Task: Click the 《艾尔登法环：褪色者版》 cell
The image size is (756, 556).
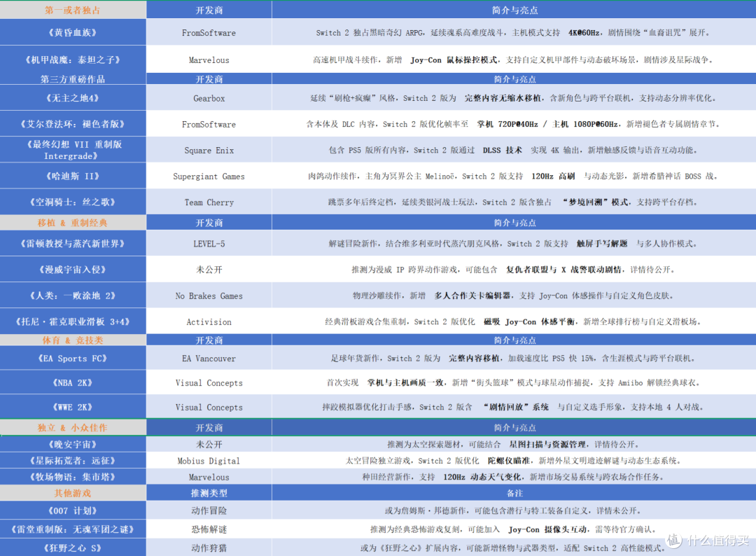Action: tap(73, 124)
